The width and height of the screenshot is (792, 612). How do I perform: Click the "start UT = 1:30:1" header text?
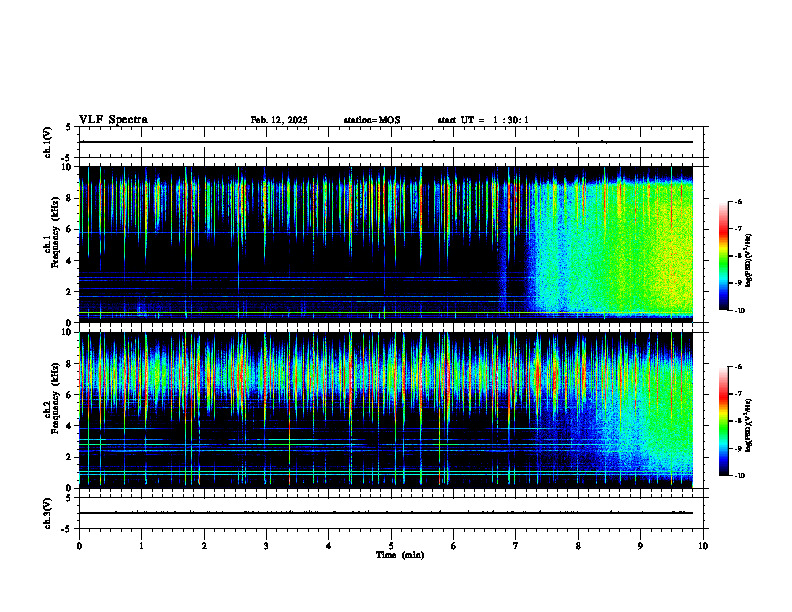pos(483,120)
